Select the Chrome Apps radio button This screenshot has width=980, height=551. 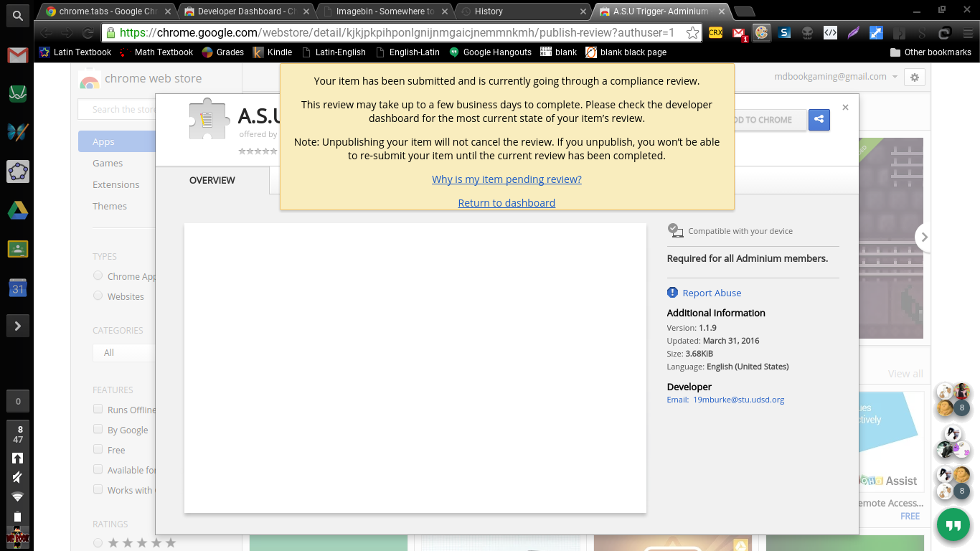(x=98, y=275)
